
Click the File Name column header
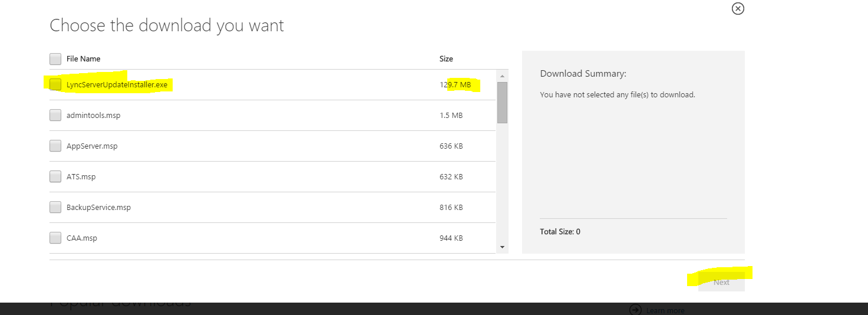84,59
